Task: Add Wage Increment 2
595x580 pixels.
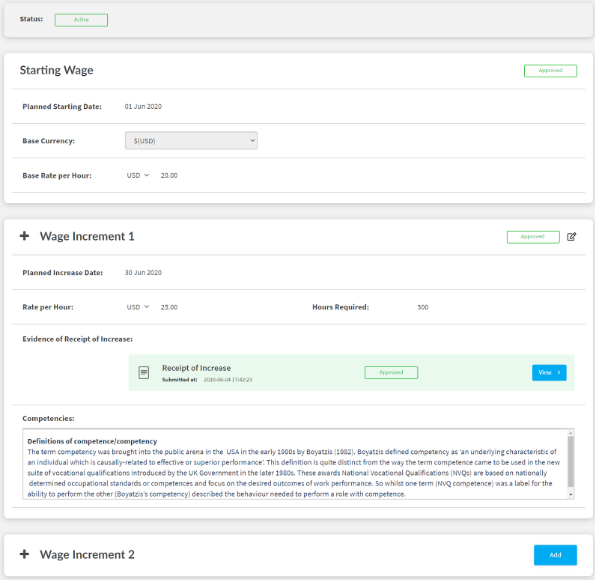Action: [x=555, y=555]
